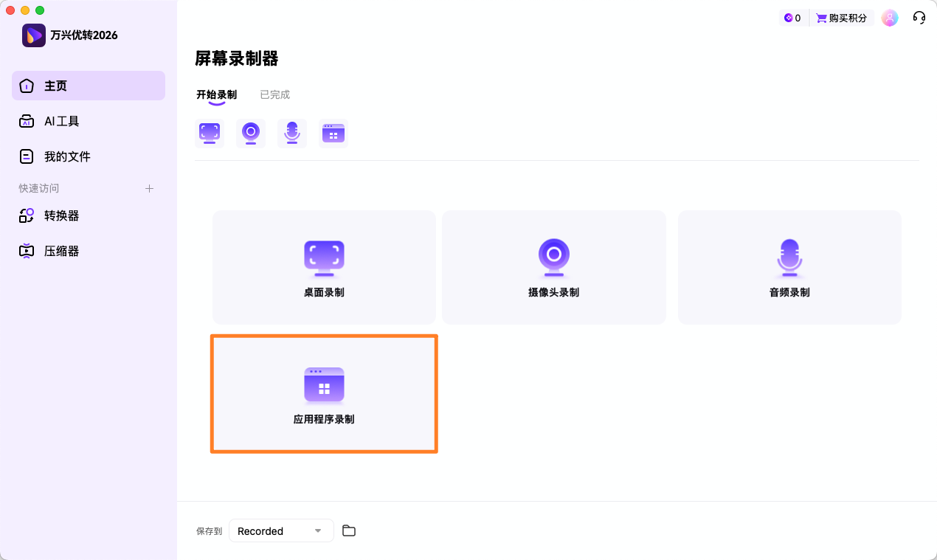Switch to the 开始录制 tab
The width and height of the screenshot is (937, 560).
215,94
